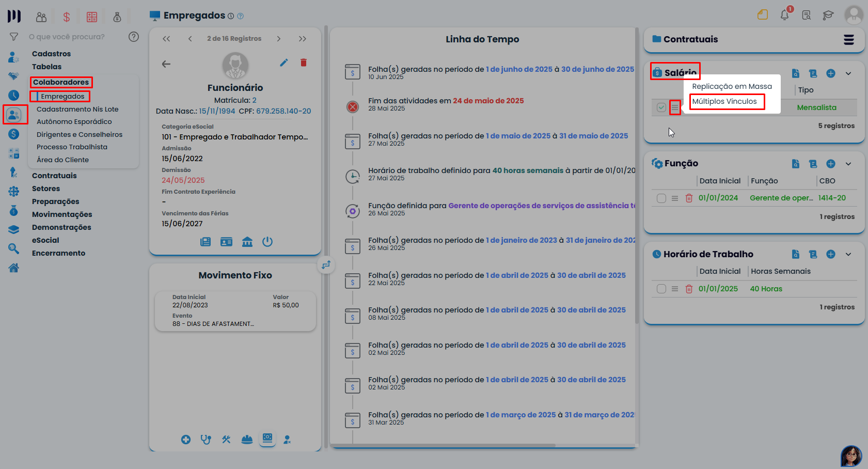Jump to the last employee record
The image size is (868, 469).
(x=303, y=39)
